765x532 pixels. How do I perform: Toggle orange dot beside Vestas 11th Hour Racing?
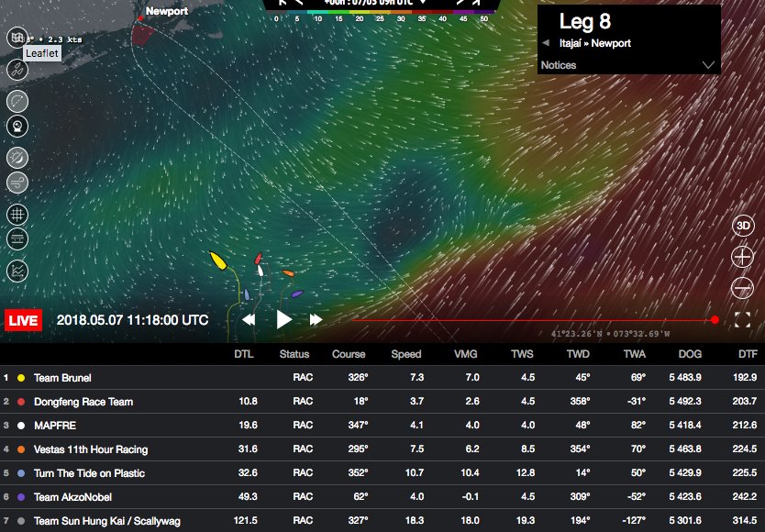(x=21, y=449)
